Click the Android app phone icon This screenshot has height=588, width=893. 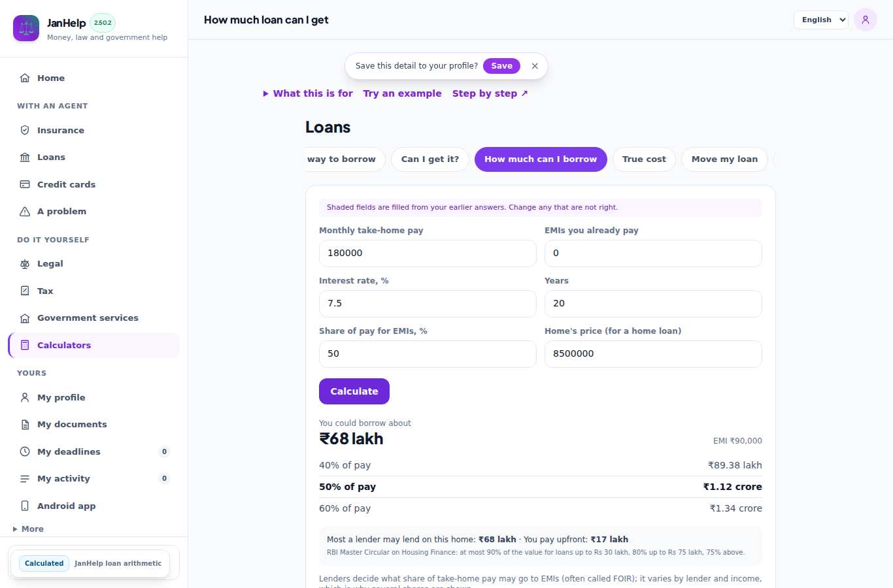click(25, 506)
